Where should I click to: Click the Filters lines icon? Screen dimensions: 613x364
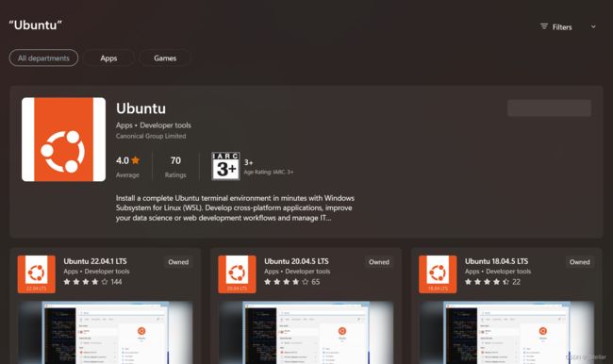544,26
